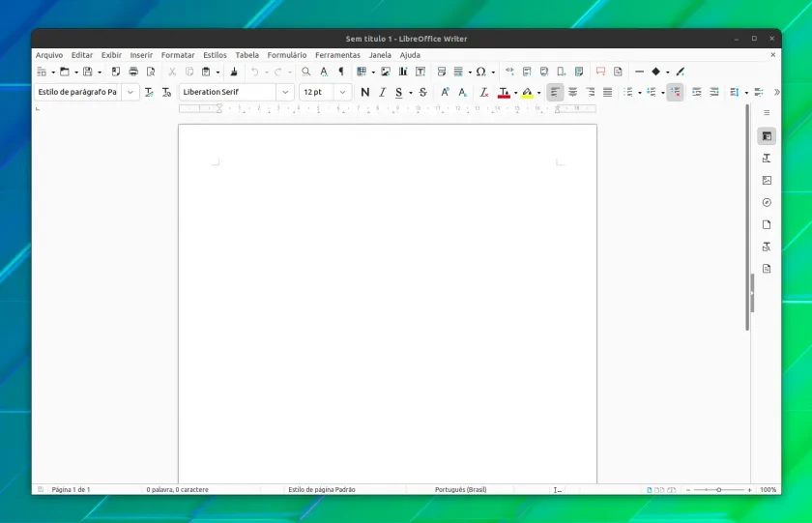Viewport: 812px width, 523px height.
Task: Click the Copy icon
Action: point(189,72)
